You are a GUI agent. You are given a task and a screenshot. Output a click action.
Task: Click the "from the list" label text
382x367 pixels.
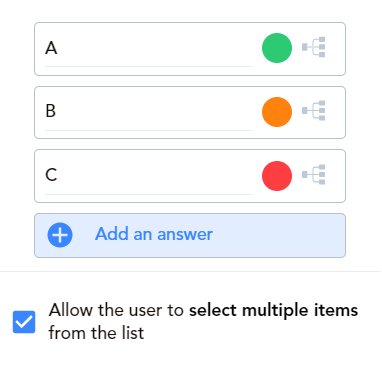pyautogui.click(x=96, y=333)
